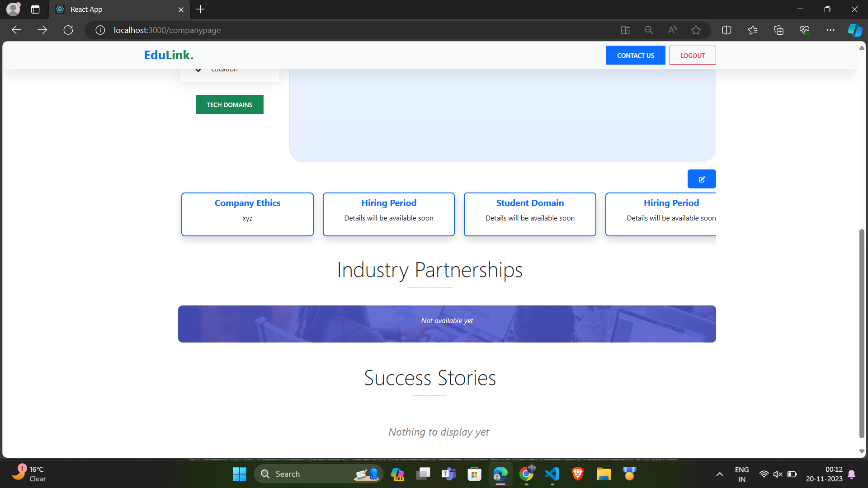
Task: Click the page vertical scrollbar thumb
Action: (861, 334)
